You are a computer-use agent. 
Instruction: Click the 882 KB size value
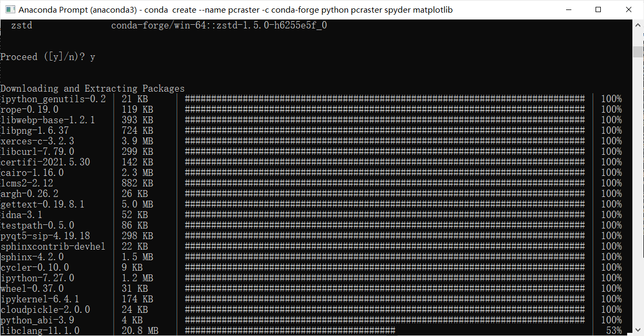coord(137,183)
